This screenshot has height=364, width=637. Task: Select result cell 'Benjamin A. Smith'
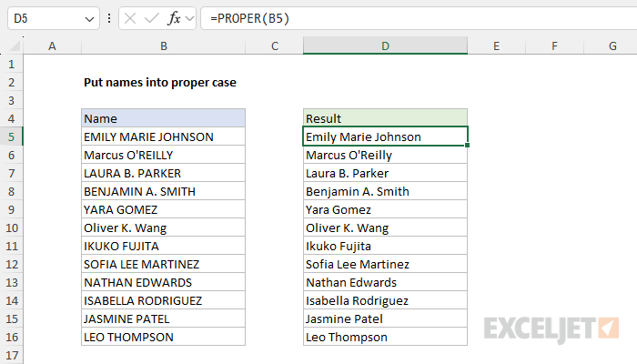[x=385, y=191]
